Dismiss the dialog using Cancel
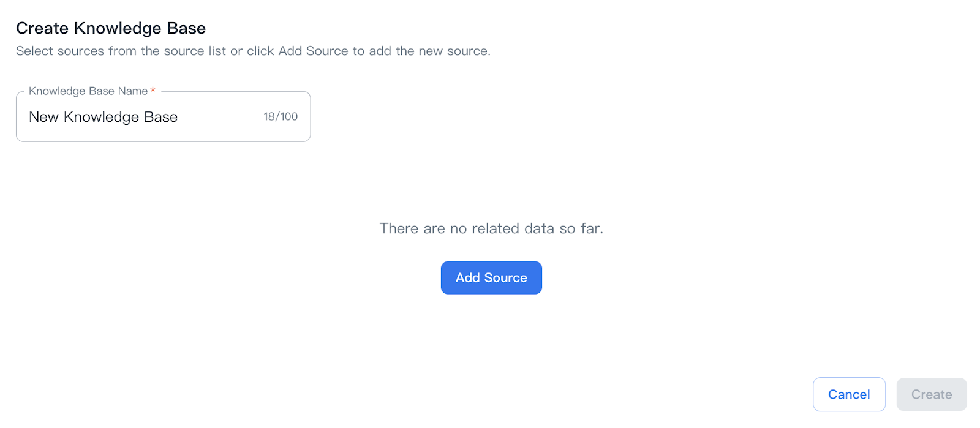This screenshot has width=980, height=428. coord(848,394)
